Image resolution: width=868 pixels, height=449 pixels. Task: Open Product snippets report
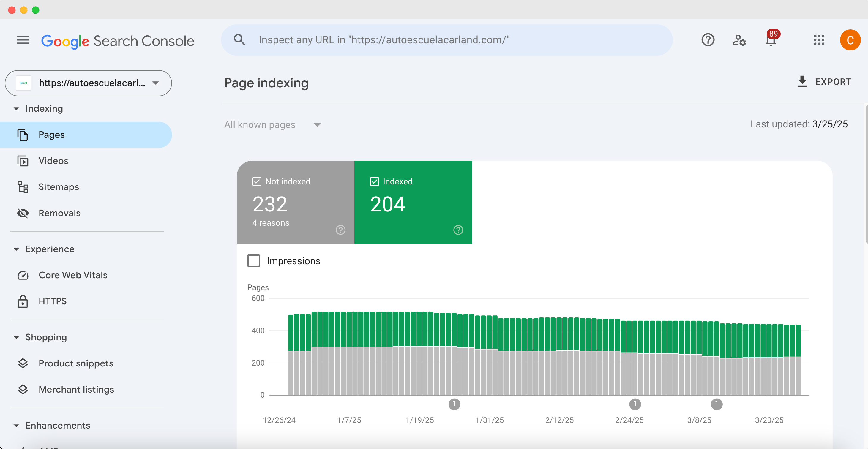tap(86, 363)
